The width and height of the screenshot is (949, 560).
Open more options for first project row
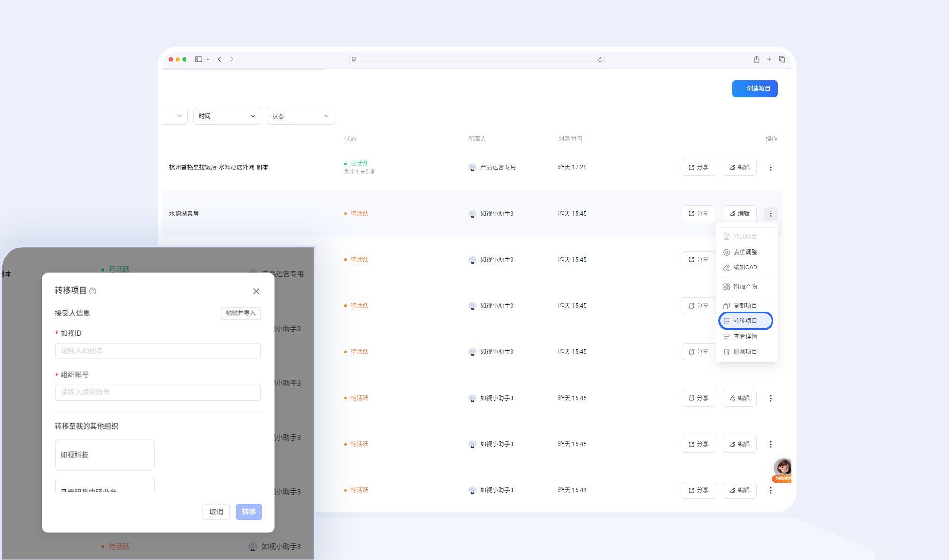point(771,167)
